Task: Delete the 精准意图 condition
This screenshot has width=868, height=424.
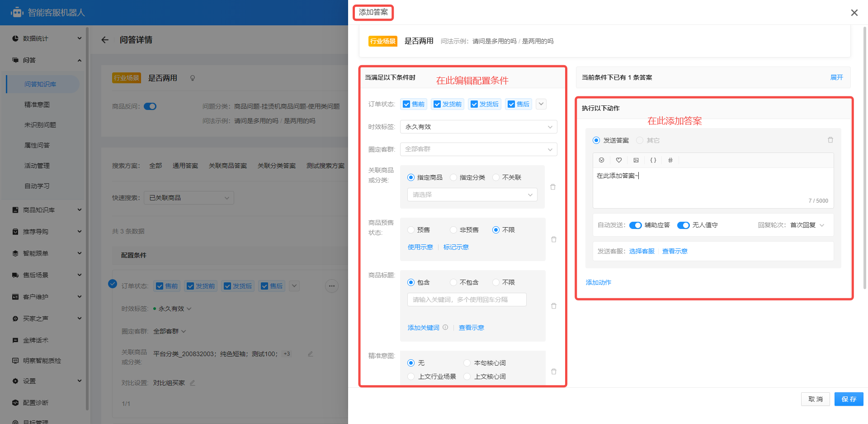Action: tap(554, 372)
